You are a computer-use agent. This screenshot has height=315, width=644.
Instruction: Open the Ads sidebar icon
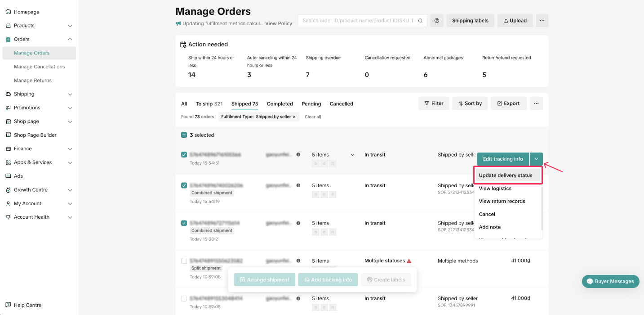click(x=8, y=176)
